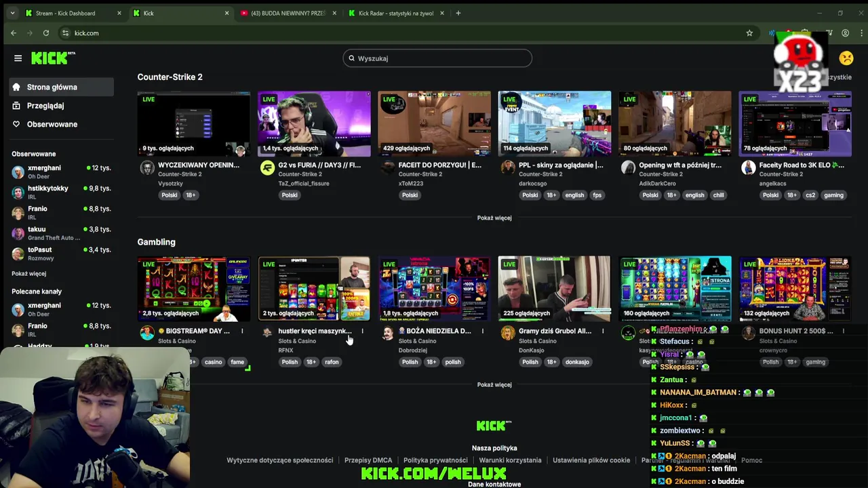Viewport: 868px width, 488px height.
Task: Open Chrome profile icon
Action: (845, 33)
